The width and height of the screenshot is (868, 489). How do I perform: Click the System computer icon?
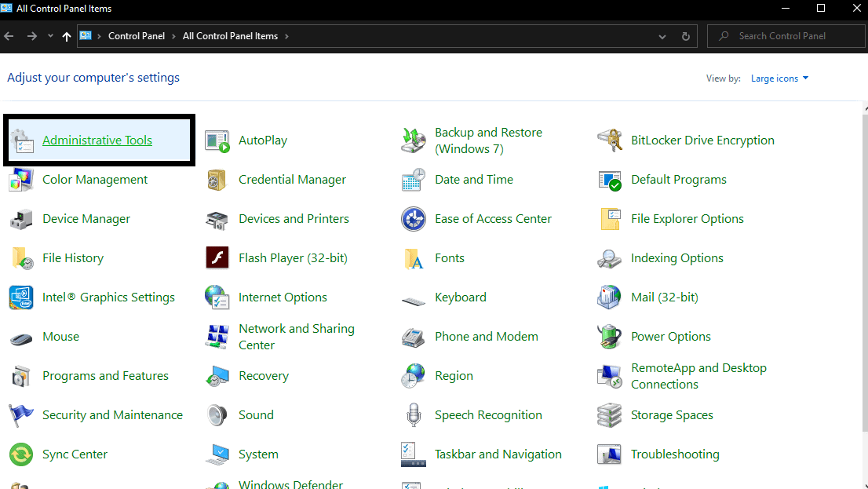[217, 454]
